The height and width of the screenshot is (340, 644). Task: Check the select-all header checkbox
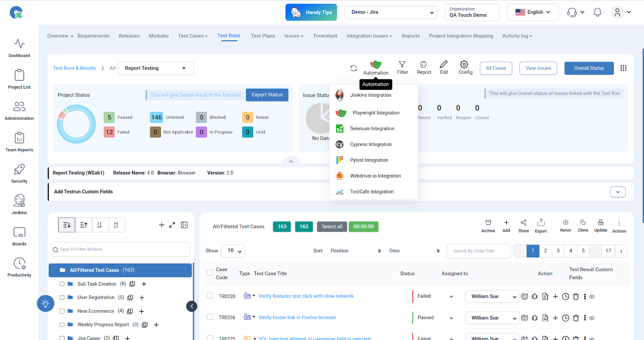(x=210, y=273)
